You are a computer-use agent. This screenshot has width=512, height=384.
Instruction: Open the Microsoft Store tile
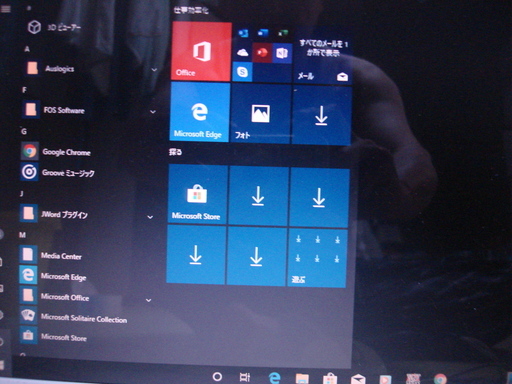[x=197, y=194]
